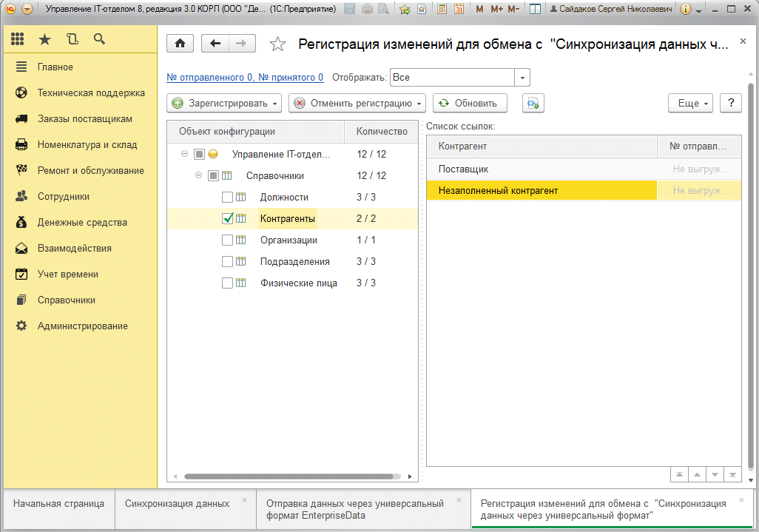Move to last row list button
The width and height of the screenshot is (759, 532).
(x=732, y=474)
